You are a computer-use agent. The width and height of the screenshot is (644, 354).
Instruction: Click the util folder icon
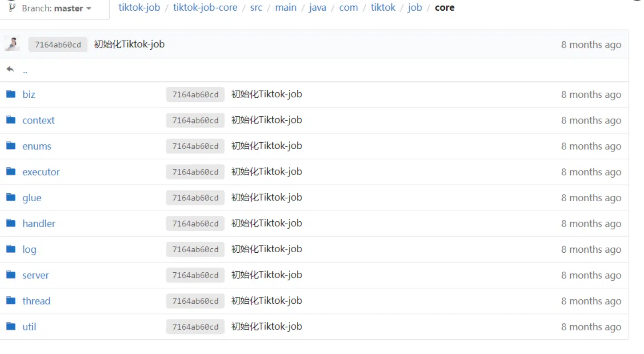click(x=11, y=326)
